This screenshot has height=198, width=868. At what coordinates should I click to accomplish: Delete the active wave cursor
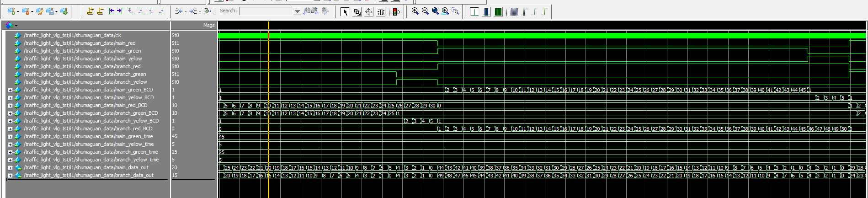coord(100,11)
